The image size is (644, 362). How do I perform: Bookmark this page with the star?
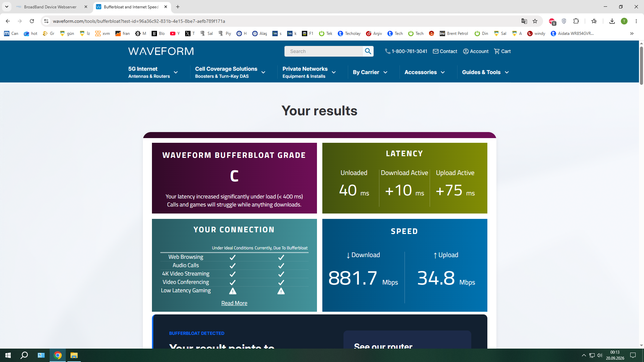coord(535,21)
